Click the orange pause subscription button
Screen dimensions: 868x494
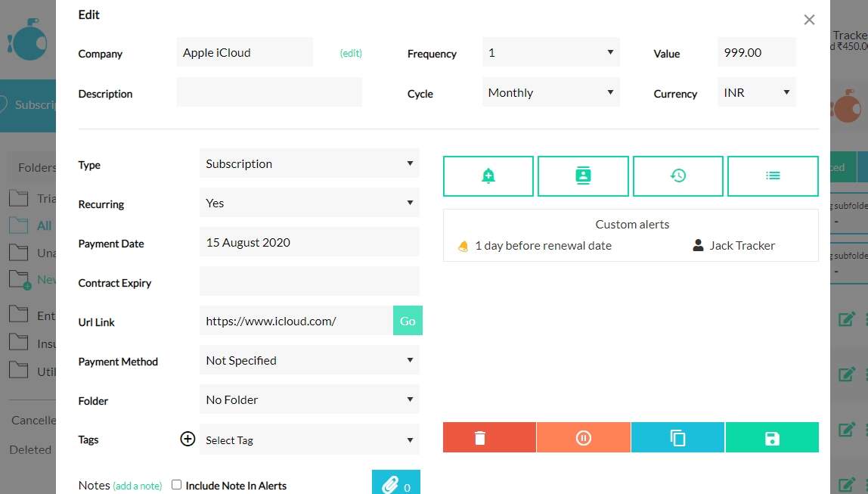(x=583, y=438)
